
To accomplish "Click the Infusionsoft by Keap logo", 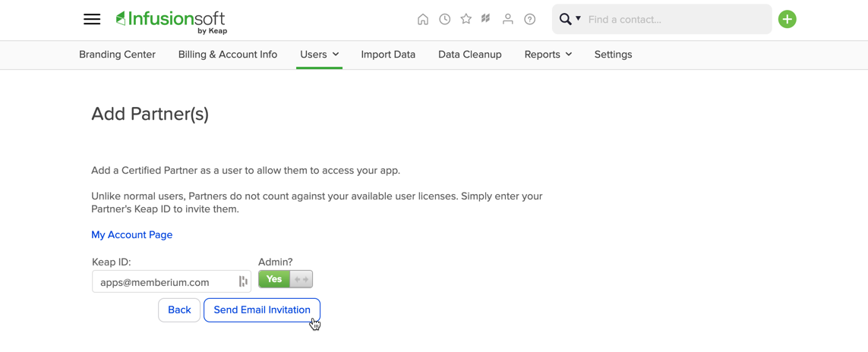I will point(171,22).
